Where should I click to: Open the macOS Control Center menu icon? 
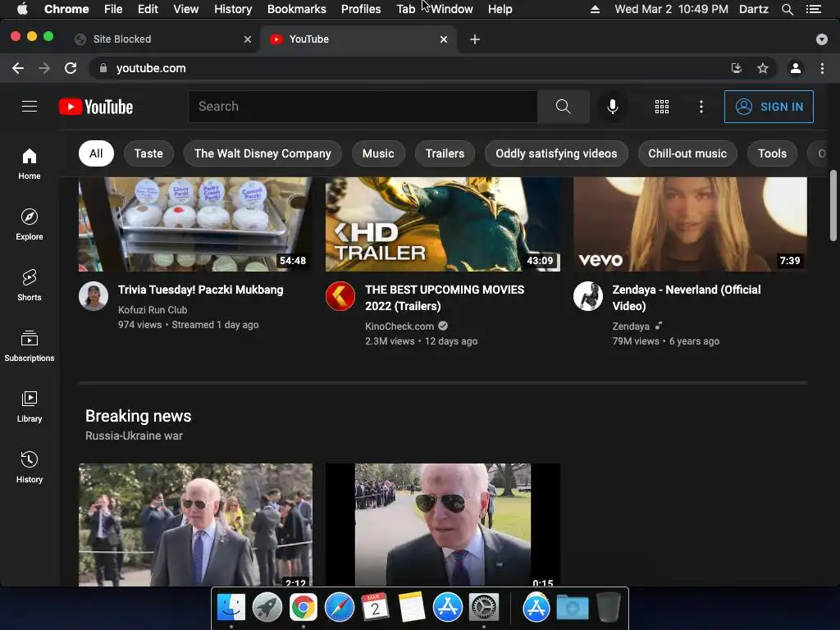[x=814, y=9]
